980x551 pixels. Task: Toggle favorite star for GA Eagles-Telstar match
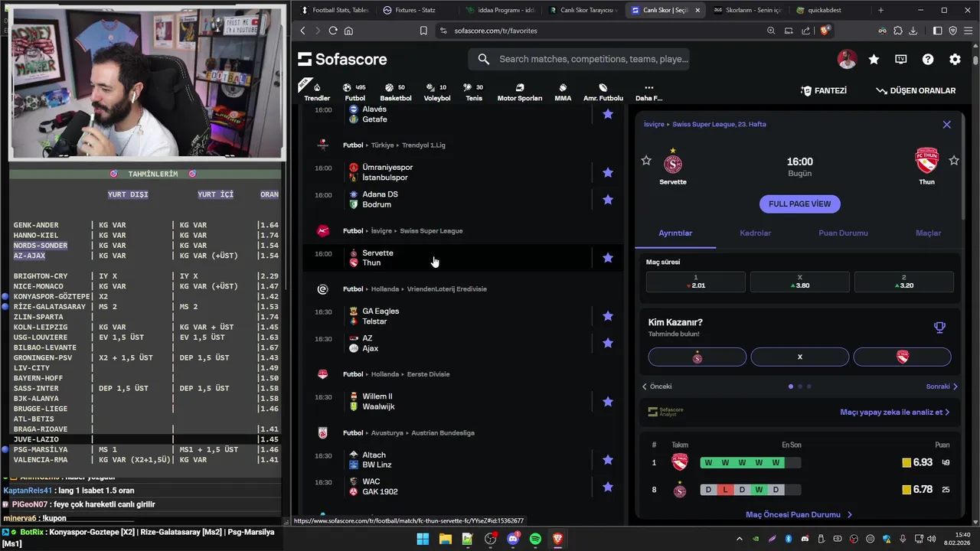pyautogui.click(x=608, y=316)
